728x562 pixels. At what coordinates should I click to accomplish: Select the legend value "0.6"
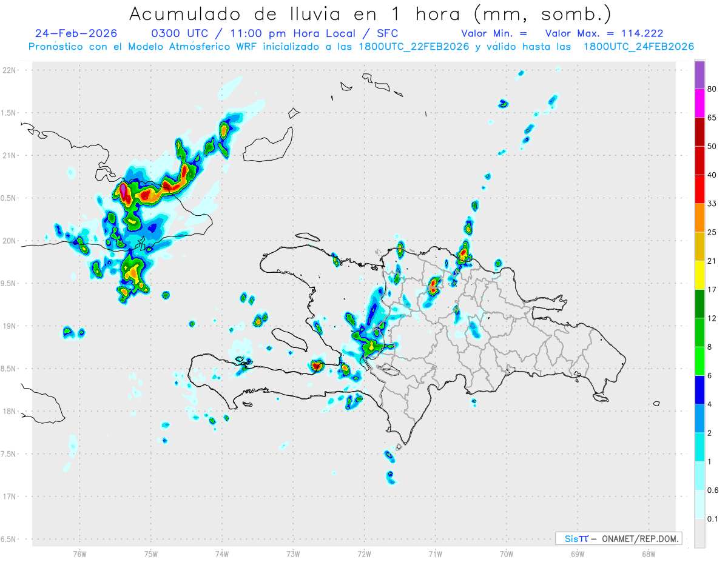713,490
